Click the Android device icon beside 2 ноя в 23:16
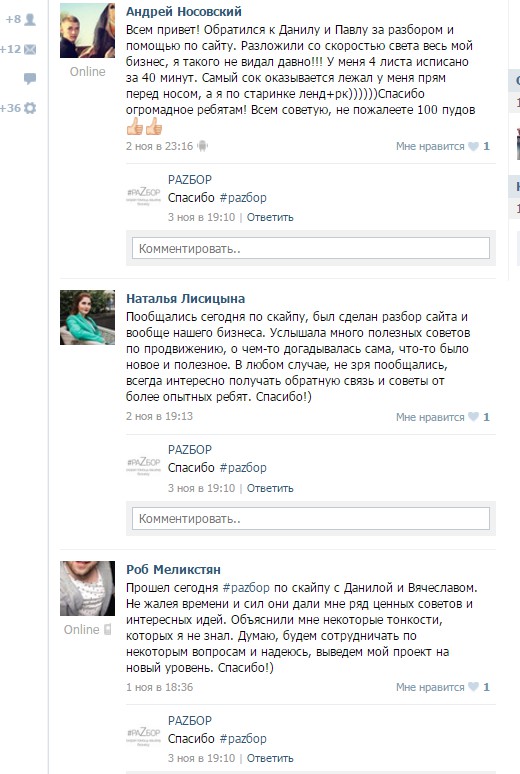The image size is (520, 774). (202, 146)
